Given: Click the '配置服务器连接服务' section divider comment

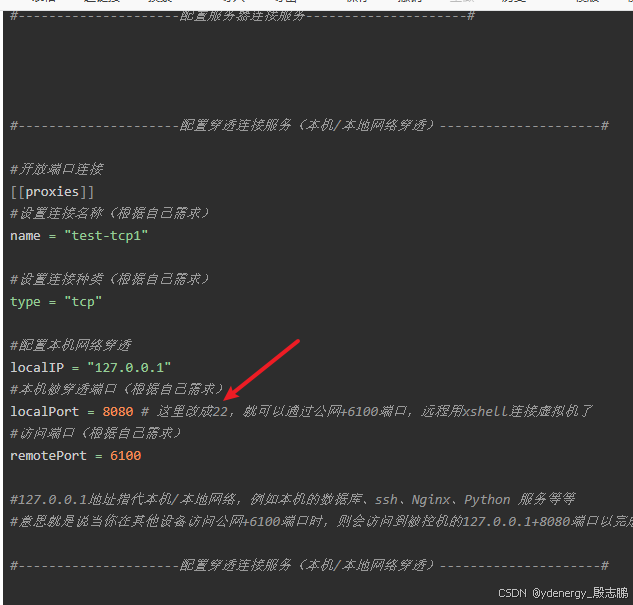Looking at the screenshot, I should 242,16.
